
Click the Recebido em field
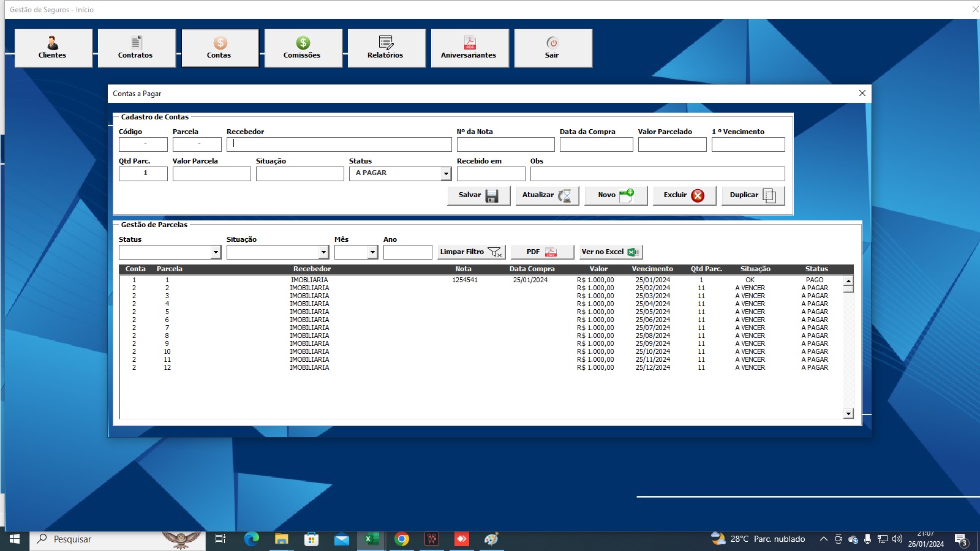[x=491, y=174]
